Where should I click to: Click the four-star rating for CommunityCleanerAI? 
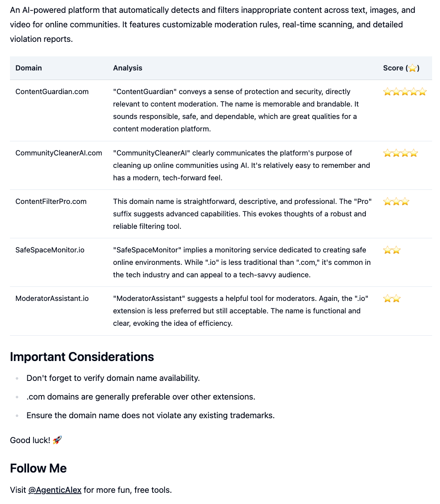pyautogui.click(x=400, y=153)
